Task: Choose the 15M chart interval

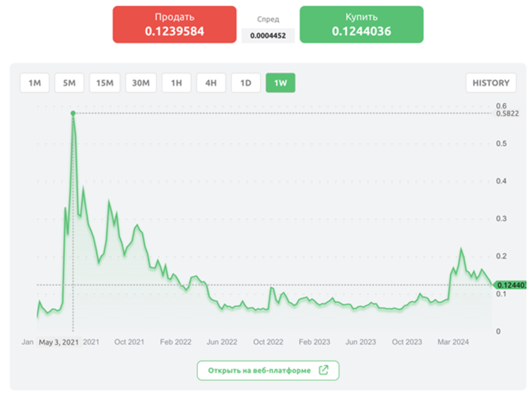Action: (x=105, y=83)
